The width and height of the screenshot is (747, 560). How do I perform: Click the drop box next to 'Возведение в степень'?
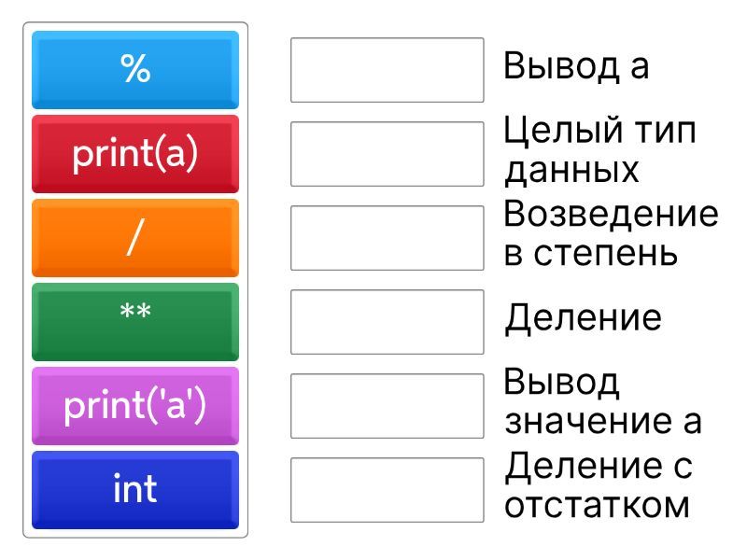(x=387, y=238)
